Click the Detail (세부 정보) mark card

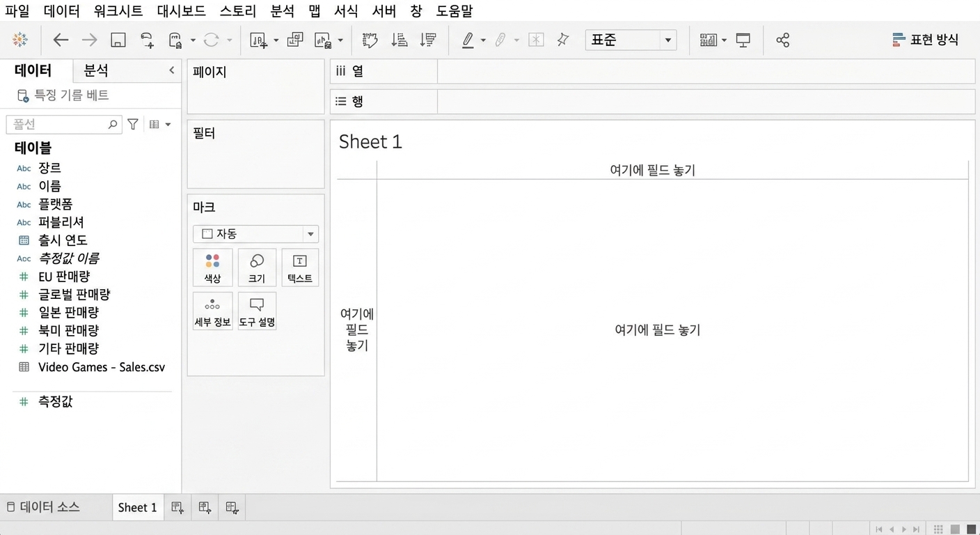click(x=212, y=311)
